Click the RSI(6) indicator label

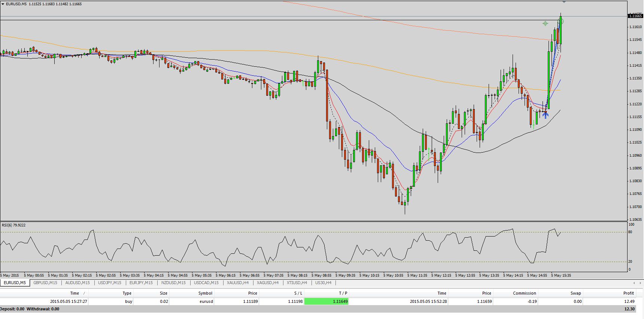(x=14, y=225)
